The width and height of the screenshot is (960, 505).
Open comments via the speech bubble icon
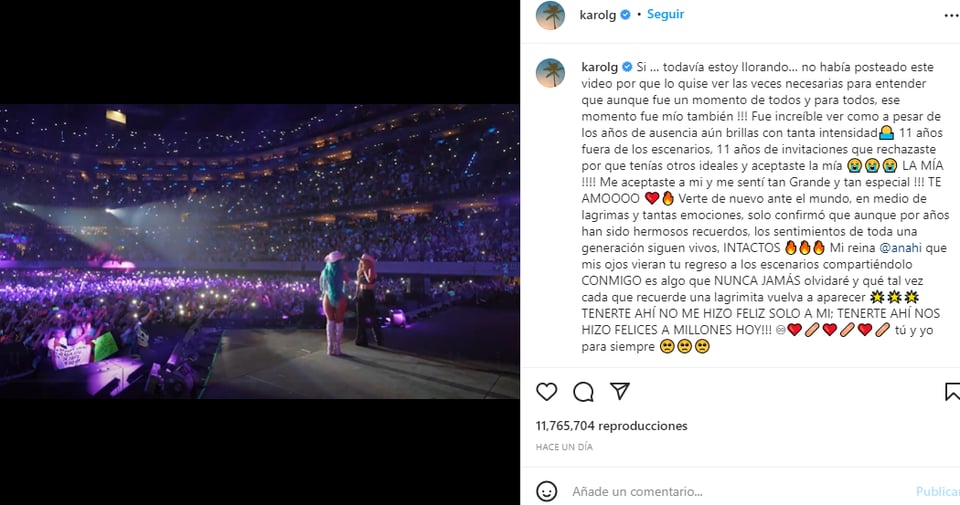coord(583,391)
